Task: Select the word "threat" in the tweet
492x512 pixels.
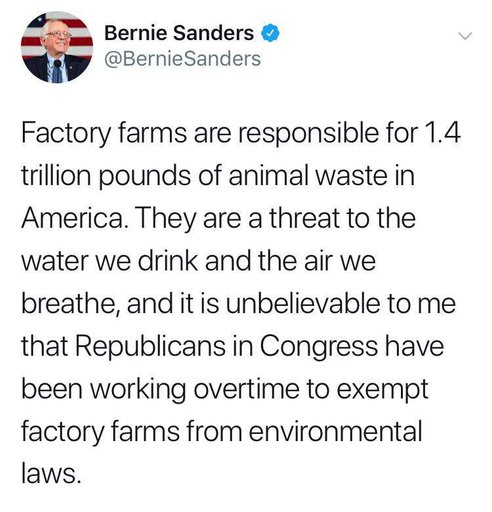Action: (x=304, y=218)
